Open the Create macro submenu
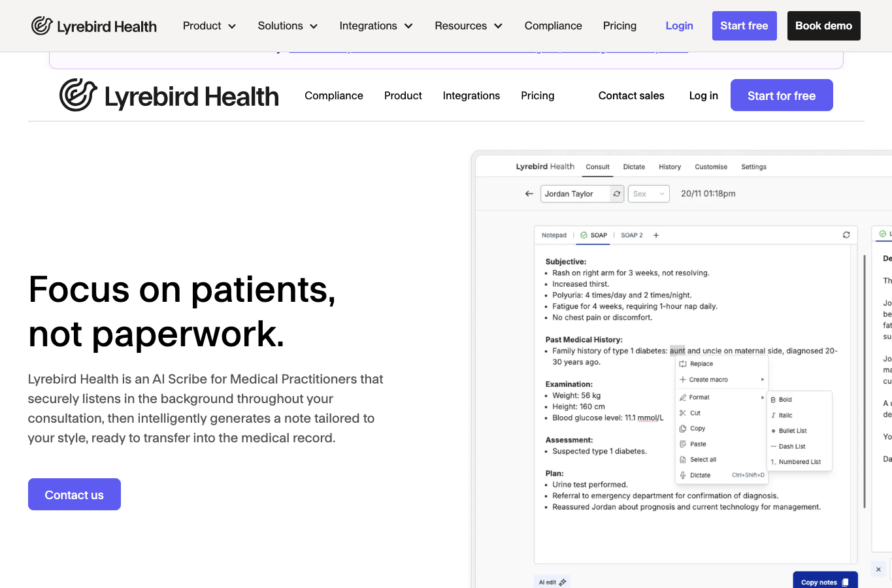 721,380
